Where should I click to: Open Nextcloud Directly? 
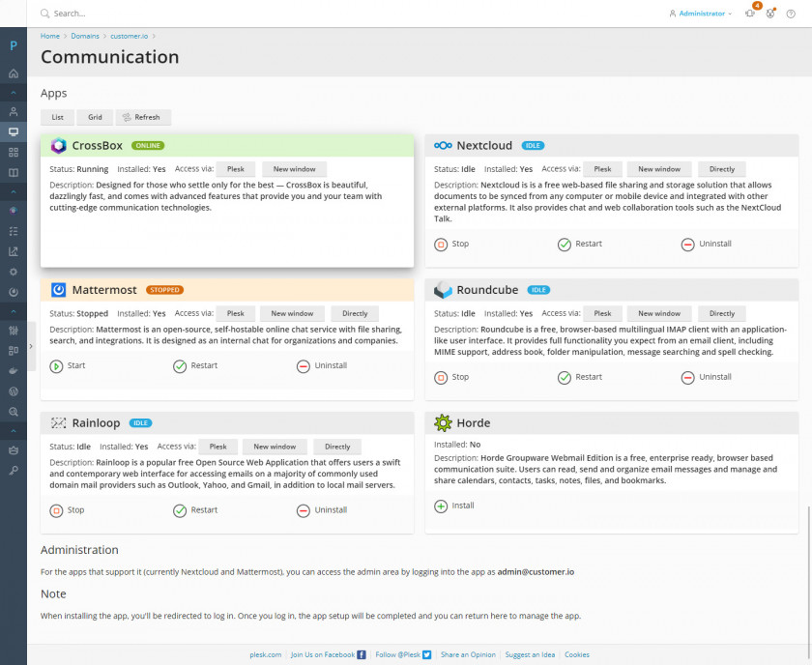722,169
